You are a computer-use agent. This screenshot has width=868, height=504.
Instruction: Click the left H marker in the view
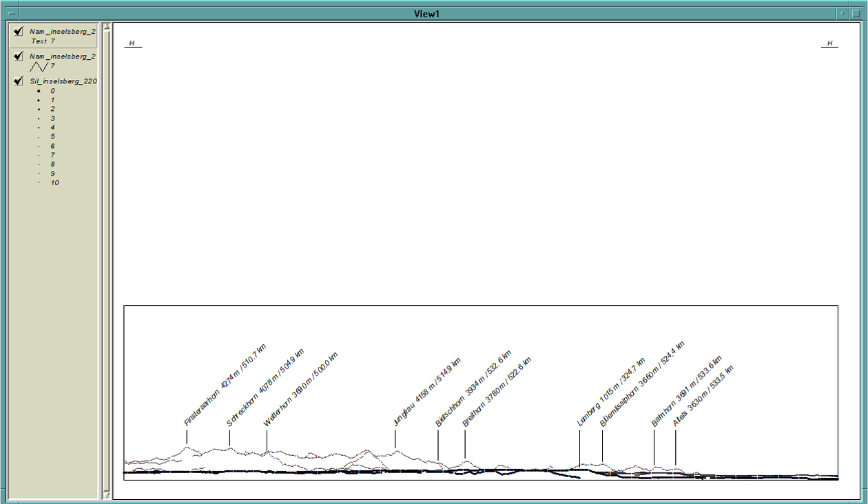[132, 44]
